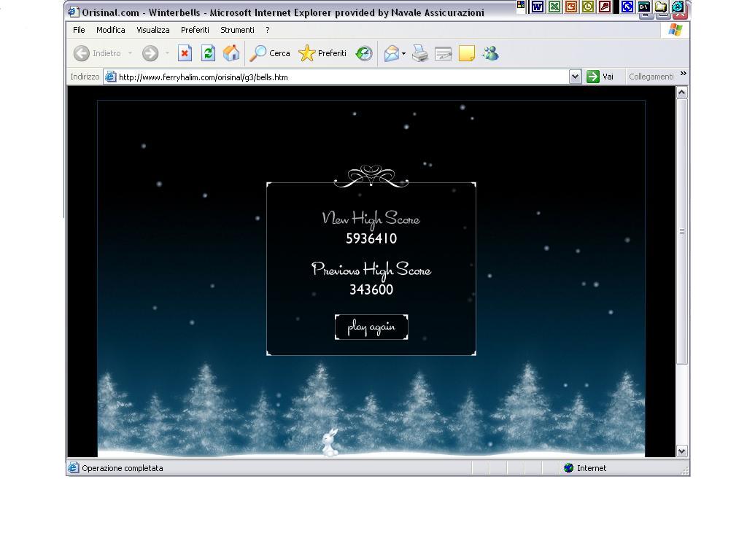Click the Internet zone indicator in status bar
This screenshot has width=747, height=560.
tap(585, 468)
